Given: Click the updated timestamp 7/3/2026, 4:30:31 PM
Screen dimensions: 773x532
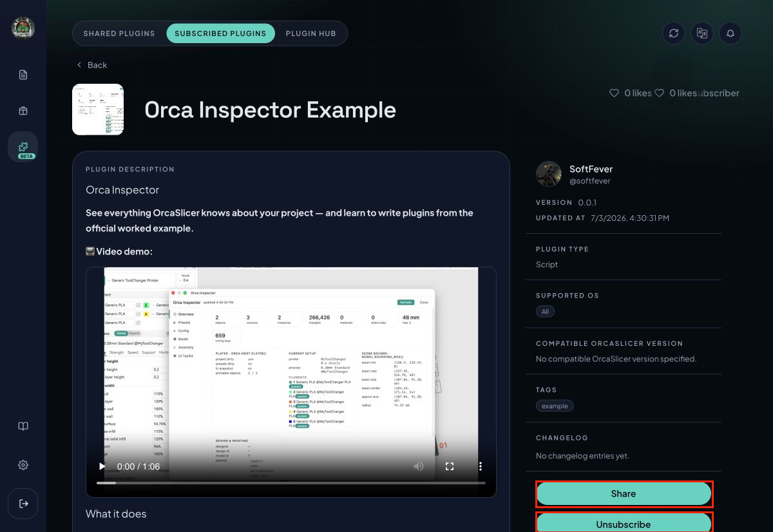Looking at the screenshot, I should coord(630,218).
